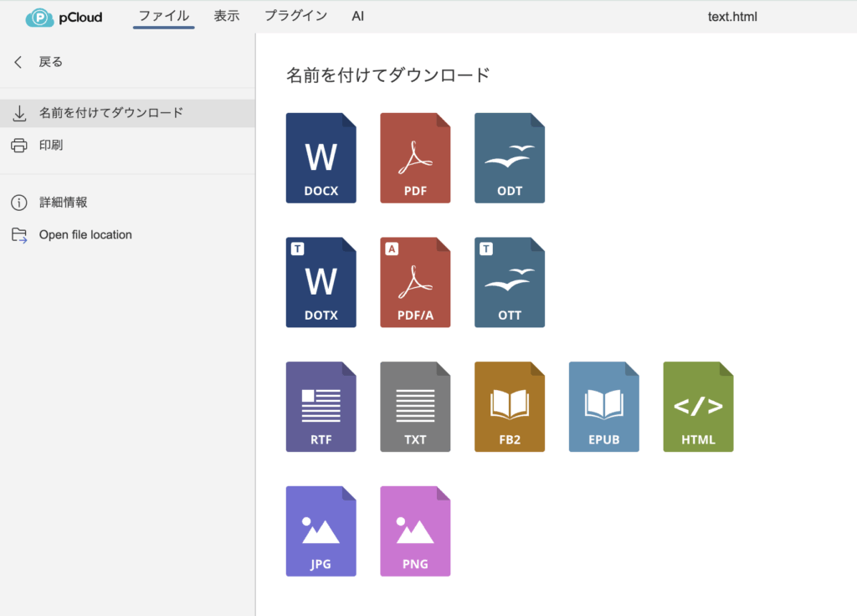Click Open file location
Image resolution: width=857 pixels, height=616 pixels.
[x=85, y=235]
